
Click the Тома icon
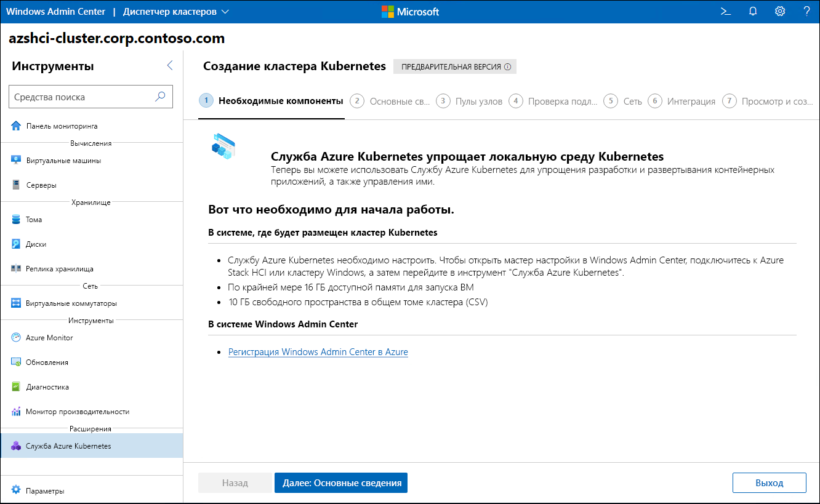coord(16,220)
